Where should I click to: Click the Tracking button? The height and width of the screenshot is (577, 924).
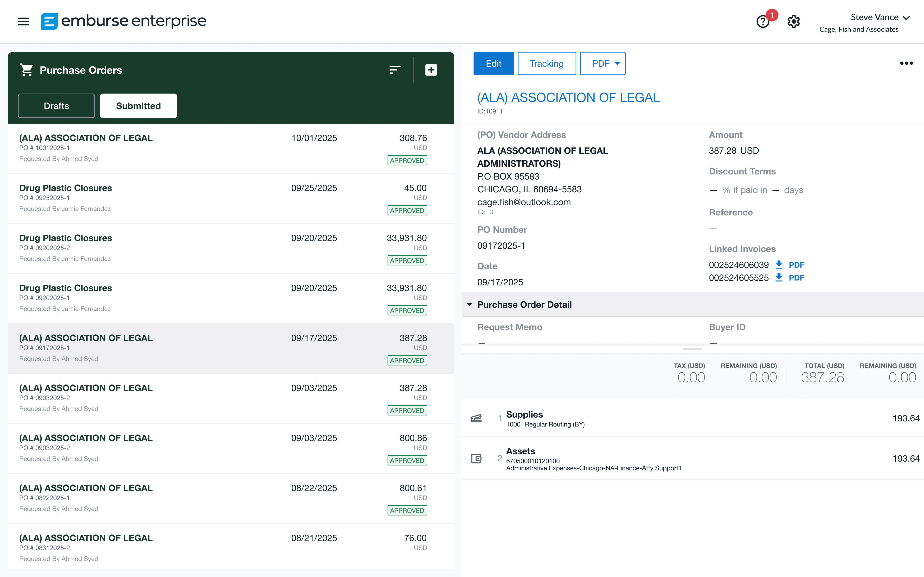pos(546,63)
